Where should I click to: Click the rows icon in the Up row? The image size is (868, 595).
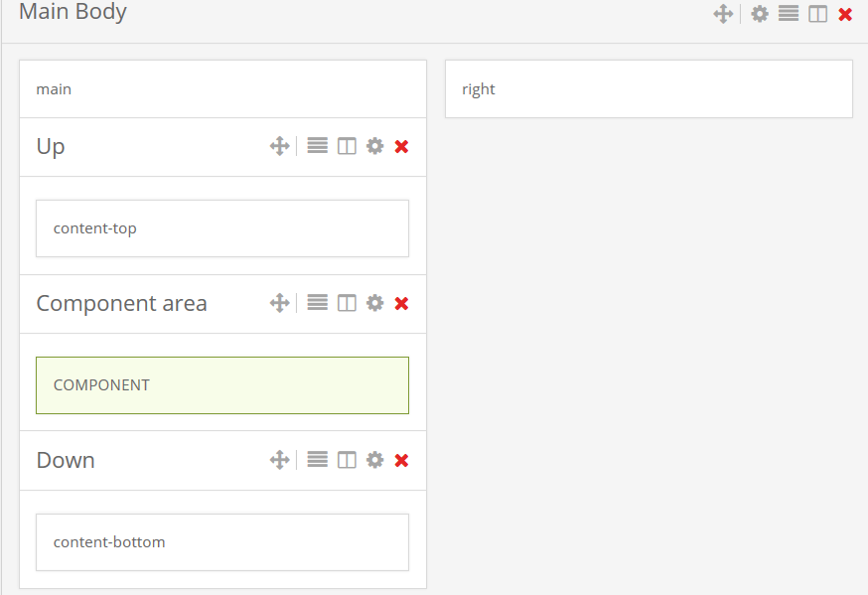pyautogui.click(x=318, y=146)
